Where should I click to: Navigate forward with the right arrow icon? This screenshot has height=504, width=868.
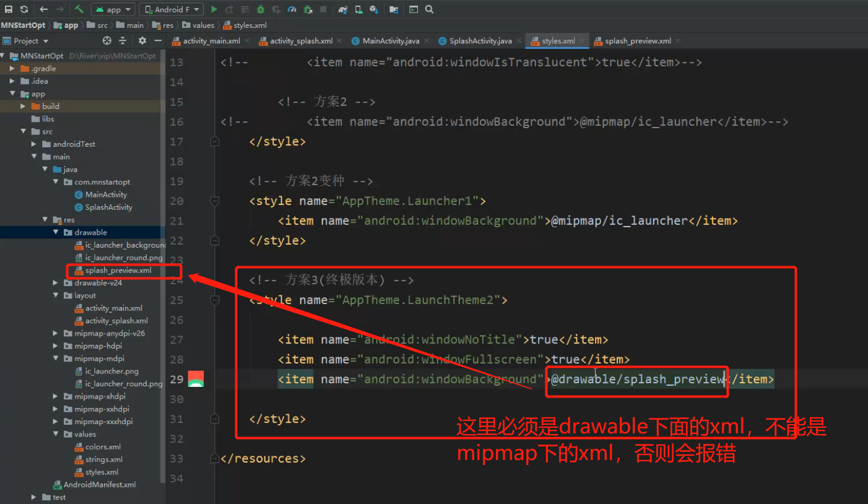coord(59,9)
